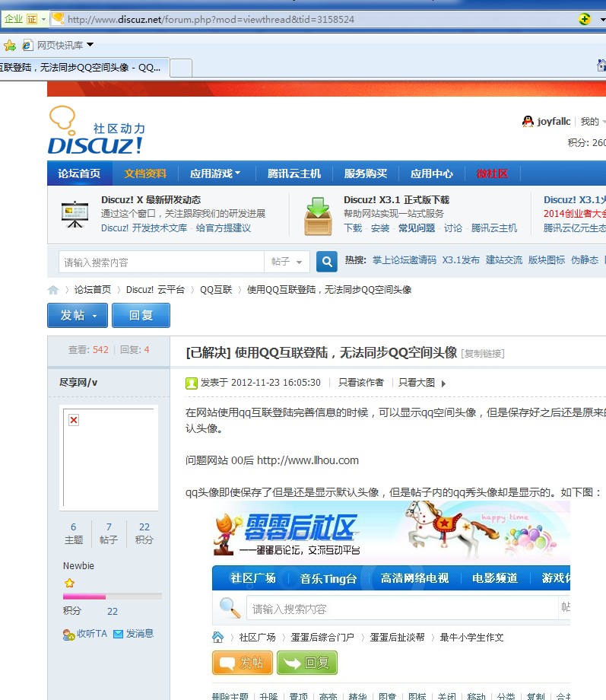Expand the 应用游戏 menu
Image resolution: width=606 pixels, height=700 pixels.
click(216, 173)
